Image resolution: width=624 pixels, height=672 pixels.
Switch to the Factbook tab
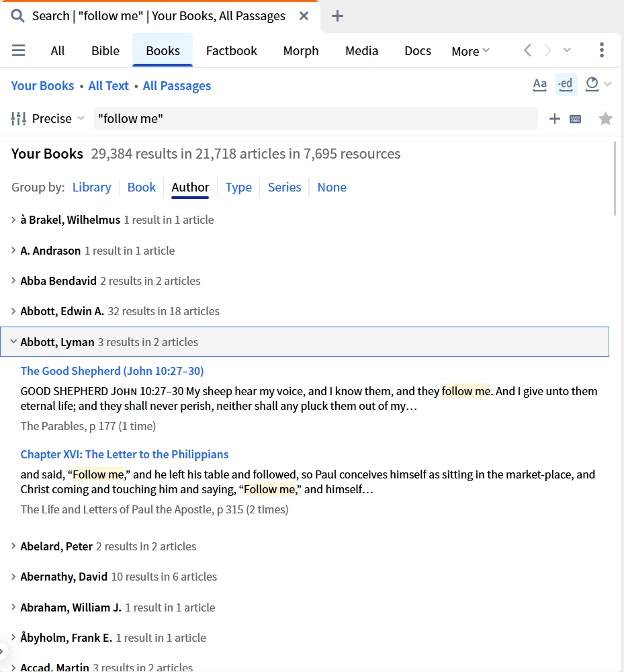point(231,50)
